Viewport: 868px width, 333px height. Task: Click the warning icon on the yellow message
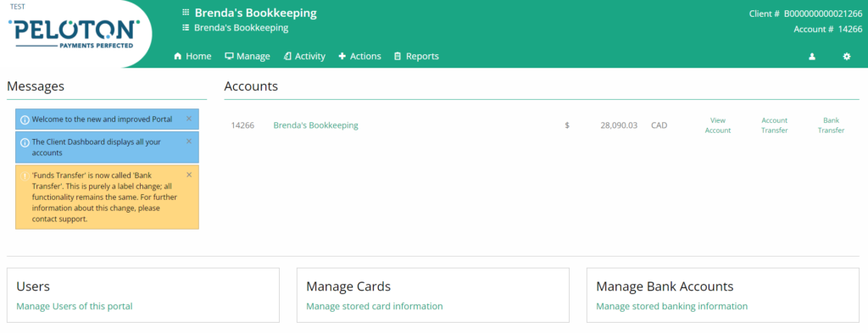point(25,176)
